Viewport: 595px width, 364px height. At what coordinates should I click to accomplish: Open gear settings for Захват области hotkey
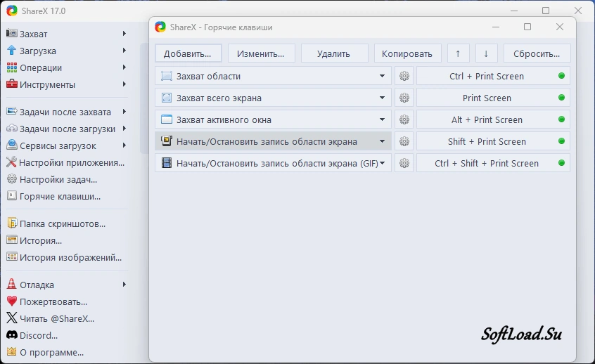pos(404,76)
